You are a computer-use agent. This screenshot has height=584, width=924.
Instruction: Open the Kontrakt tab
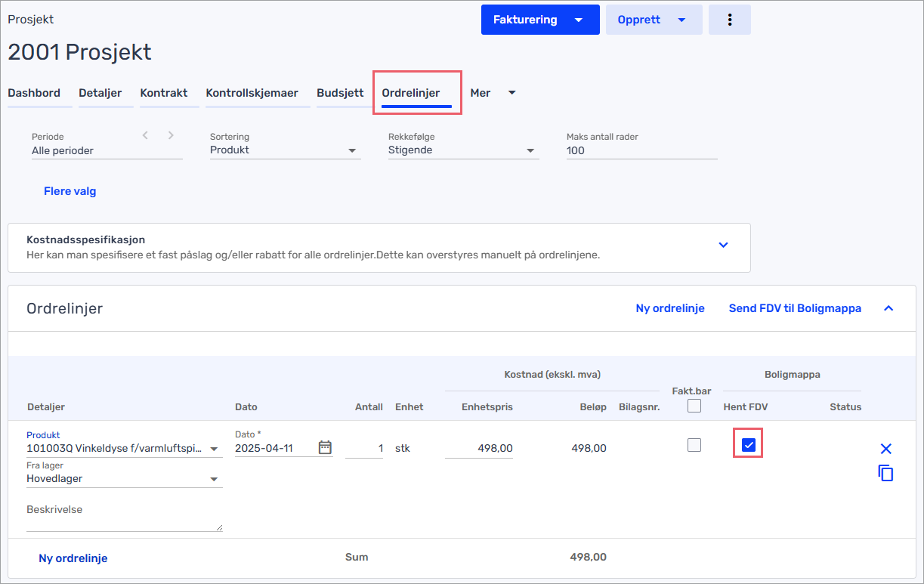click(x=164, y=93)
